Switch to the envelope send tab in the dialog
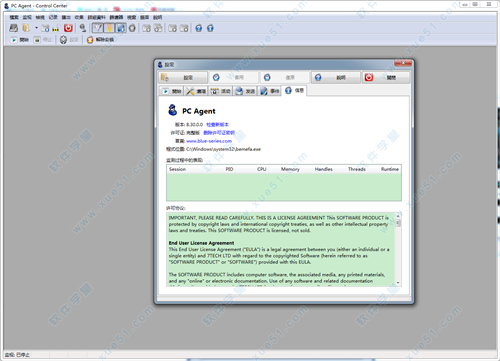 [x=245, y=91]
